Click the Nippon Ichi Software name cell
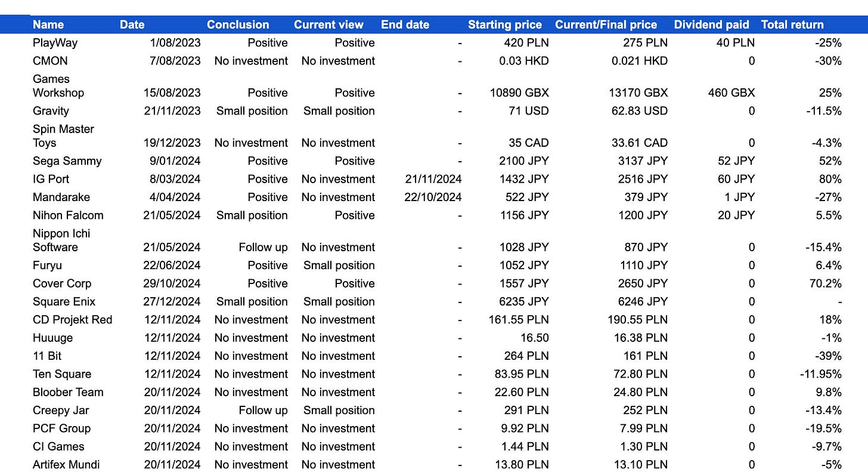 point(61,240)
